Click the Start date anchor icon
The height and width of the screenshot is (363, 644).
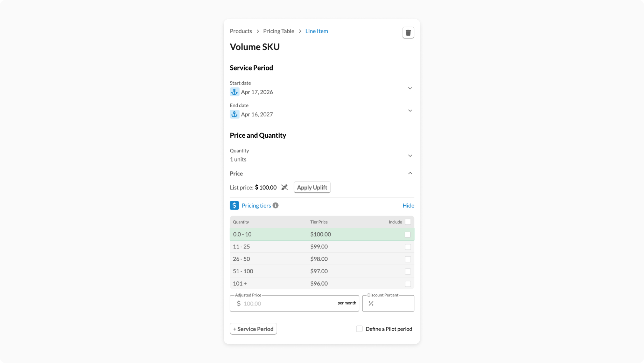(x=234, y=92)
